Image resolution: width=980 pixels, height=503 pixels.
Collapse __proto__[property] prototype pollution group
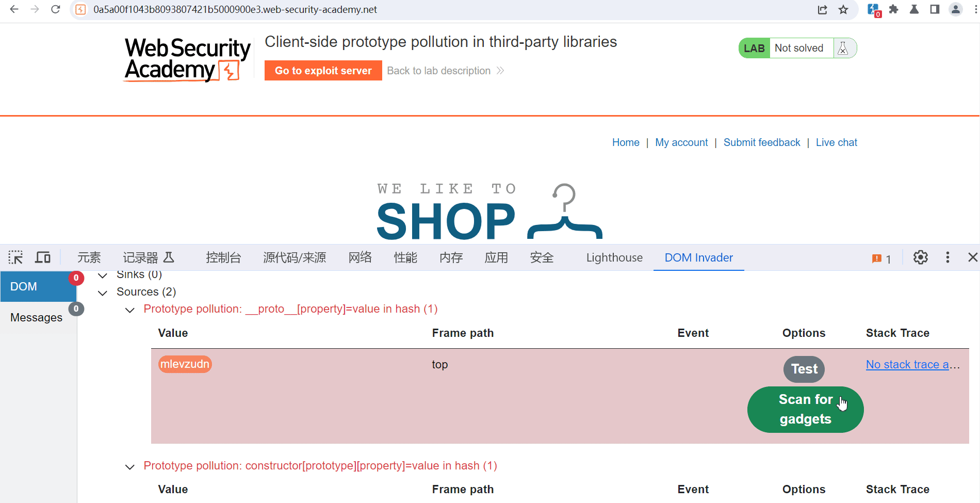click(x=130, y=310)
